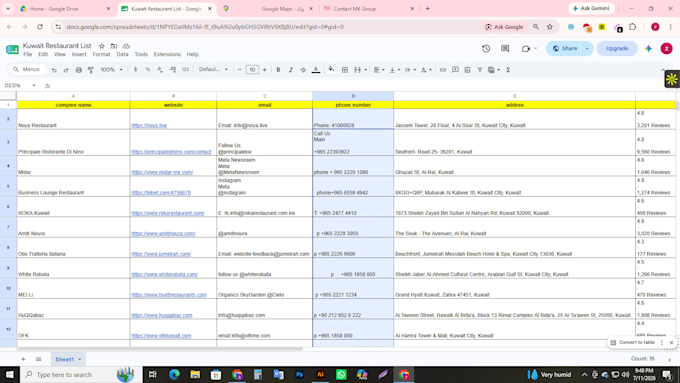
Task: Show the all sheets list
Action: (39, 359)
